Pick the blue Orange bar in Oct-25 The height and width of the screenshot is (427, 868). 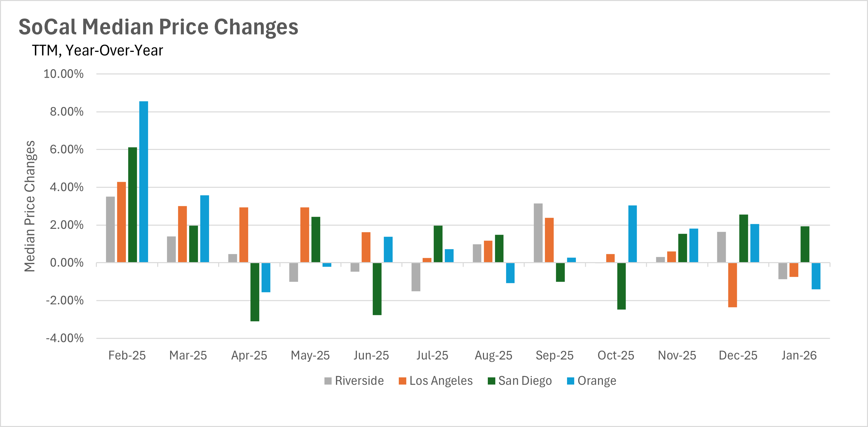click(x=633, y=234)
